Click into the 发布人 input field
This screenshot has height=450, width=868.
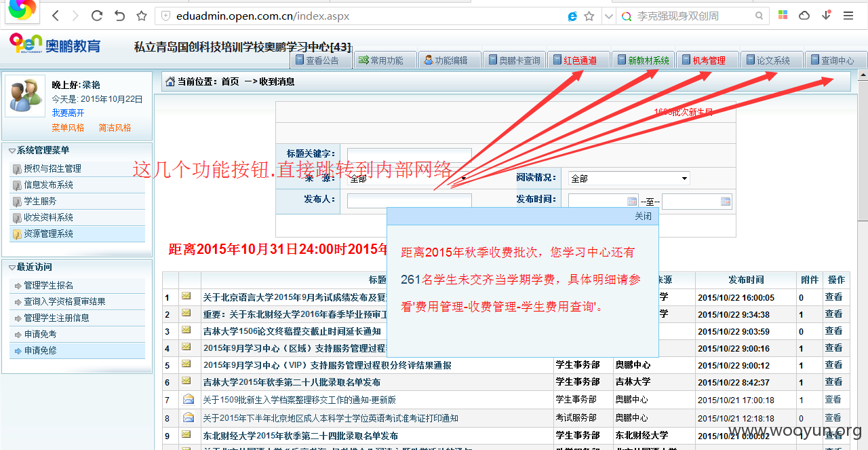pos(409,200)
